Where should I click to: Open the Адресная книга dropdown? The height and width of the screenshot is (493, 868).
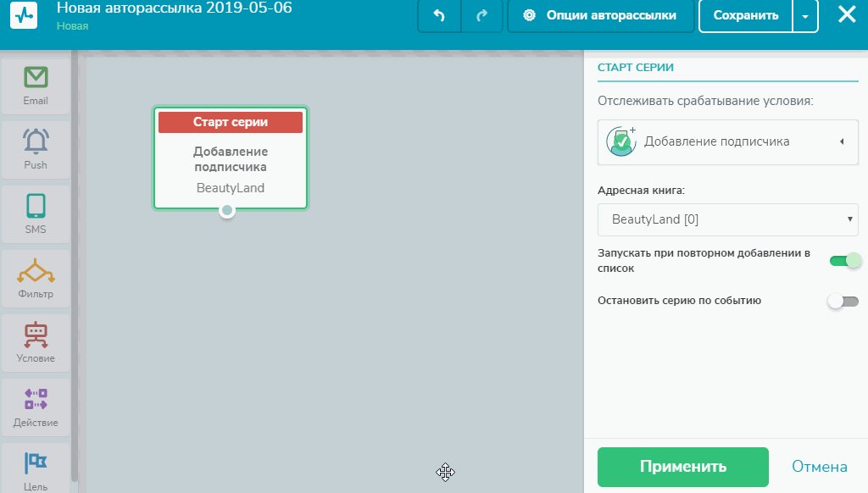[727, 219]
